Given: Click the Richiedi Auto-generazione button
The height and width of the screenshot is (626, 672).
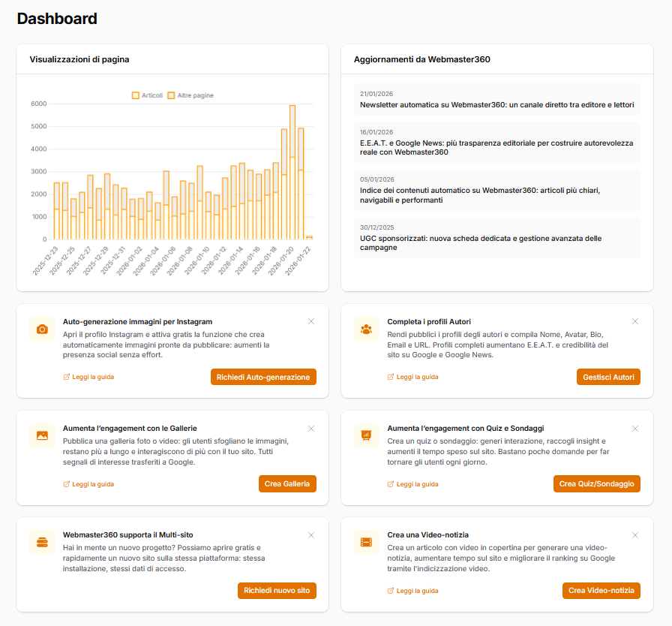Looking at the screenshot, I should (x=263, y=377).
